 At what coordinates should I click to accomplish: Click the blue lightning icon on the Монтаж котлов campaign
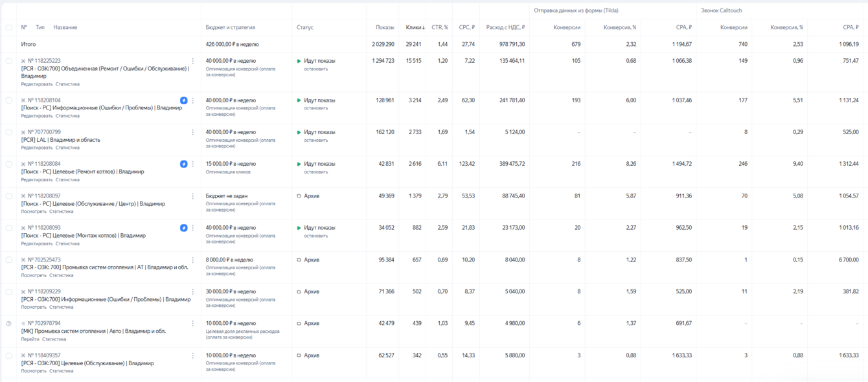click(184, 228)
